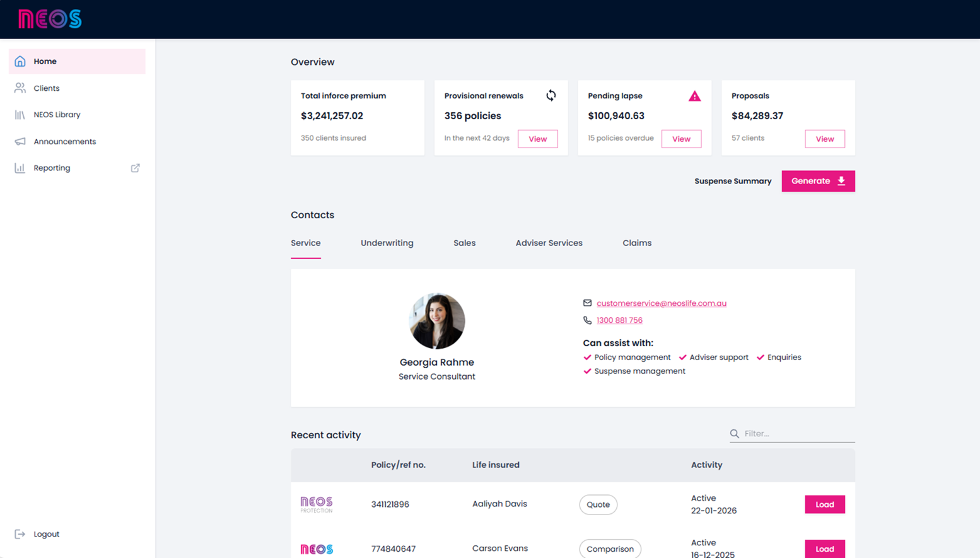Click the Home house icon in sidebar
Image resolution: width=980 pixels, height=558 pixels.
pyautogui.click(x=20, y=61)
